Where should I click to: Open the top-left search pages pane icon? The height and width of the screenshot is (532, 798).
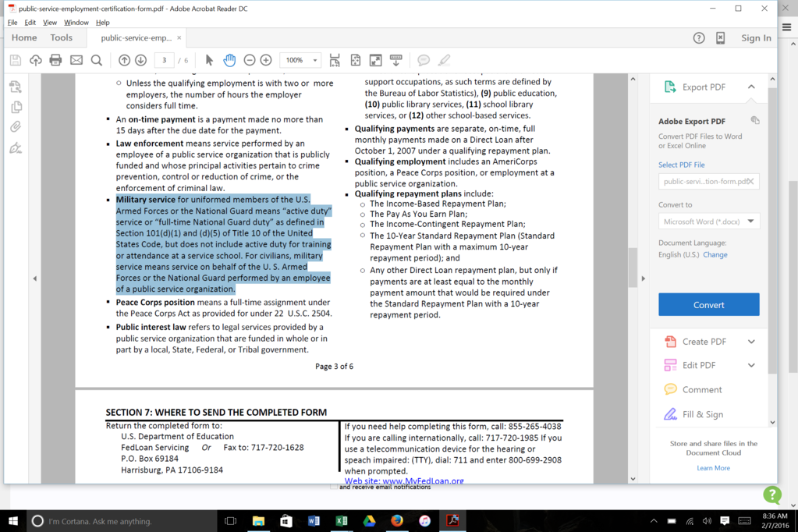[16, 87]
